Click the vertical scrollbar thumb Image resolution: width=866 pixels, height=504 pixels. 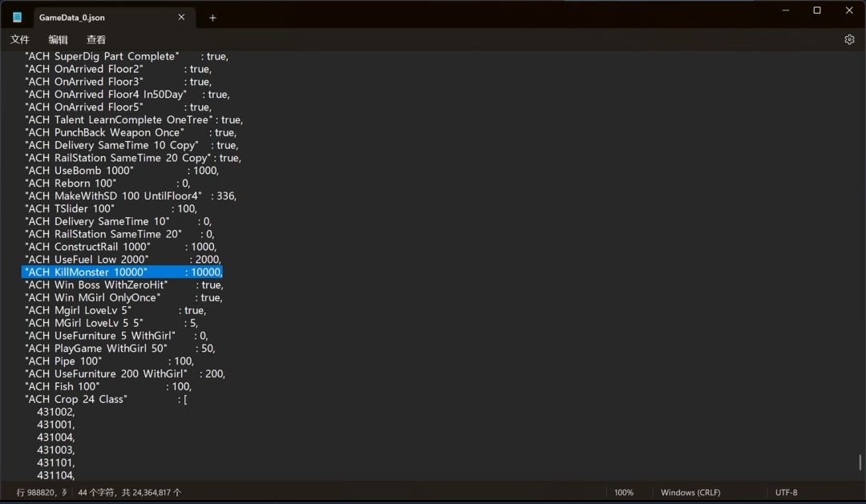coord(860,462)
